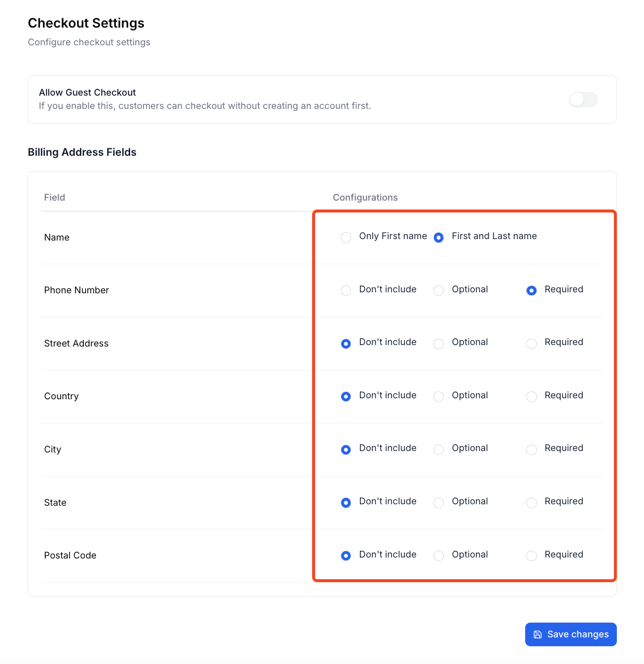Choose Don't include for Country
Screen dimensions: 644x664
(x=346, y=396)
